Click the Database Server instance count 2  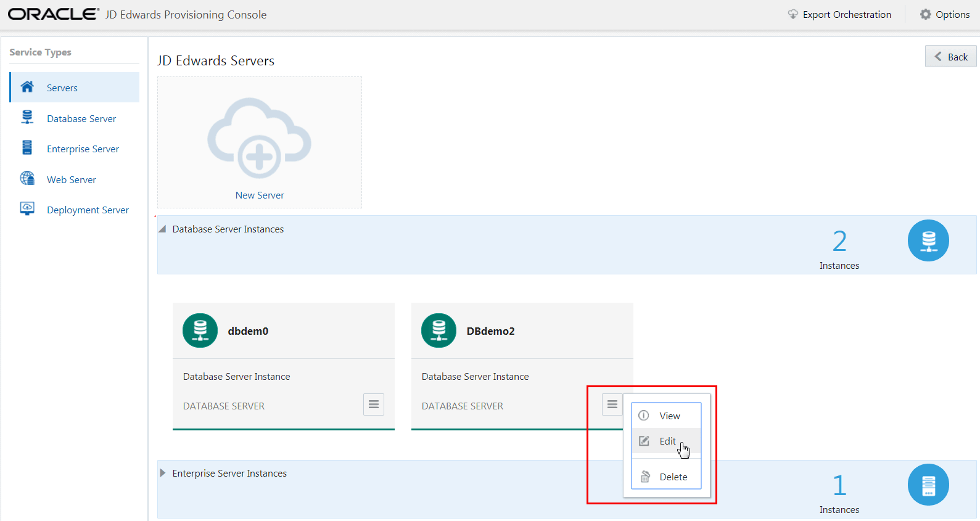click(839, 241)
